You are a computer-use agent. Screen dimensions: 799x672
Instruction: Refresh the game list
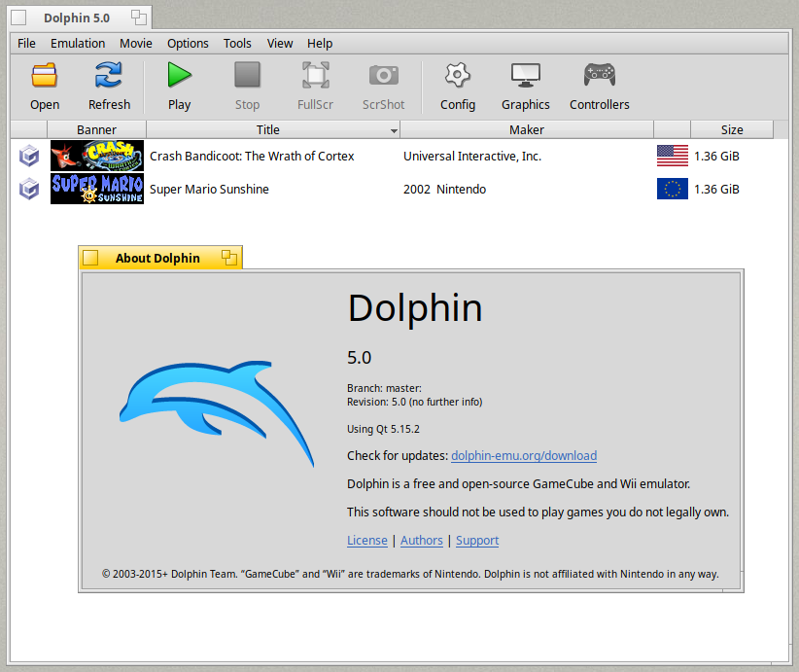(x=109, y=76)
